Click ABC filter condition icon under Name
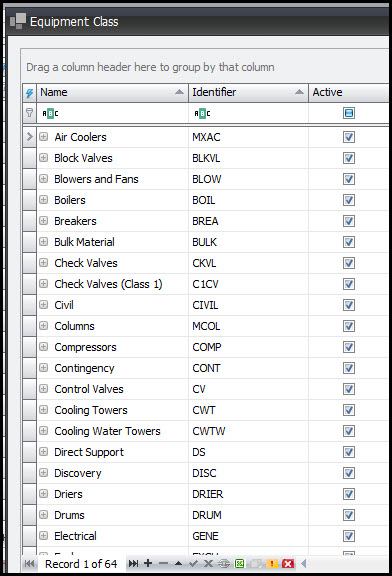392x576 pixels. 50,114
